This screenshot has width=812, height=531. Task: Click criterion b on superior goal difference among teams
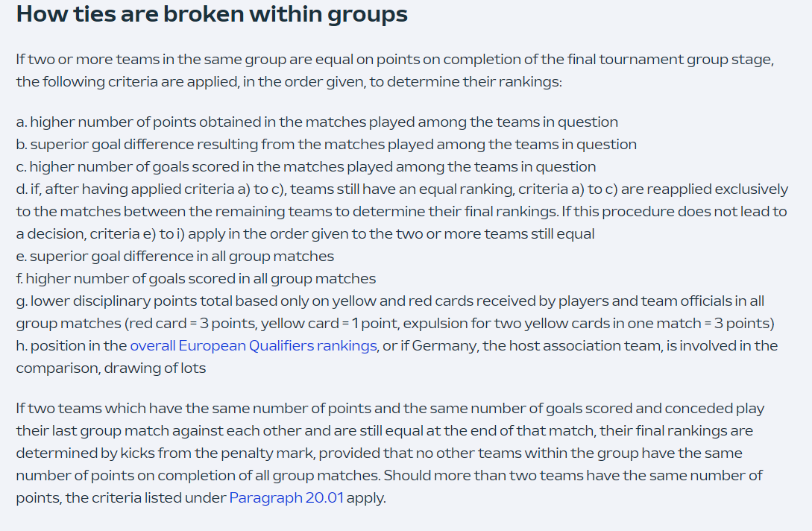point(327,144)
